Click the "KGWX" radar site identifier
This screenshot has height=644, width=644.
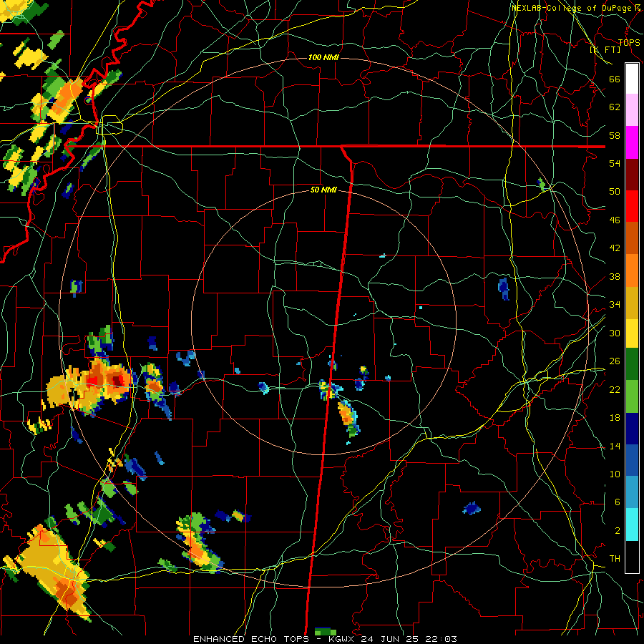click(x=343, y=639)
